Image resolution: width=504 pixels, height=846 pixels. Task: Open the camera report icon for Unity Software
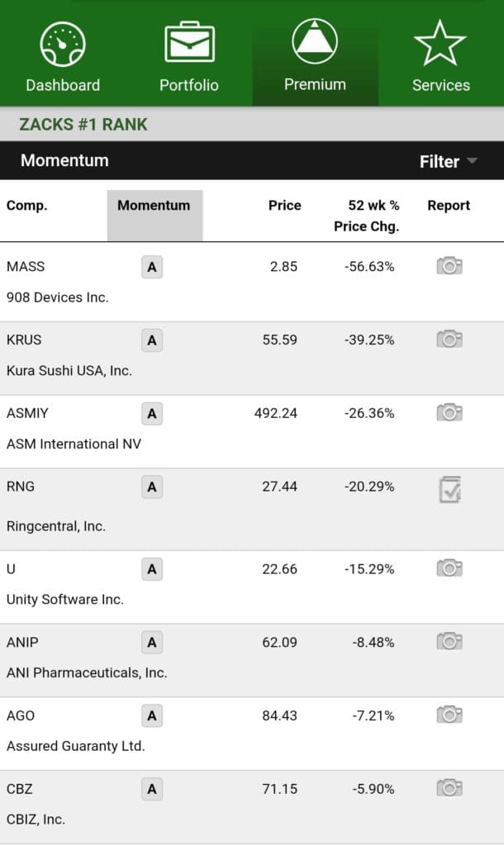[449, 568]
